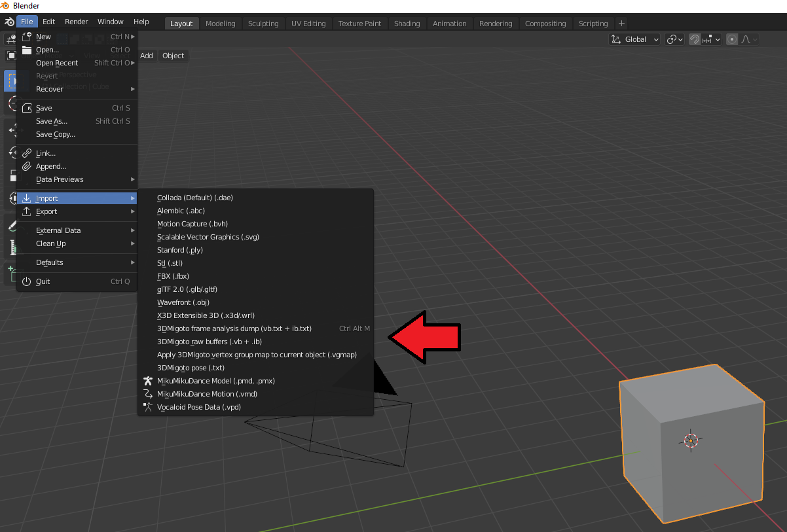This screenshot has height=532, width=787.
Task: Import MikuMikuDance Model (.pmd, .pmx)
Action: [255, 381]
